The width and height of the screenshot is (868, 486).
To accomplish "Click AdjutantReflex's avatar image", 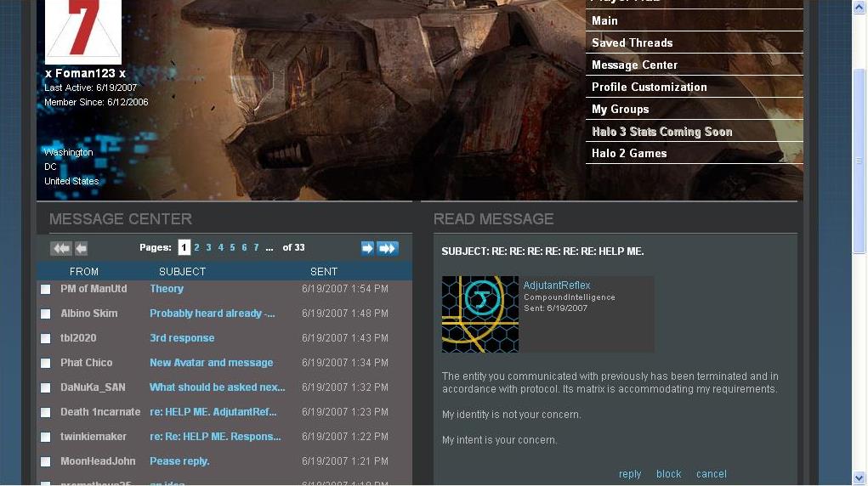I will coord(480,314).
